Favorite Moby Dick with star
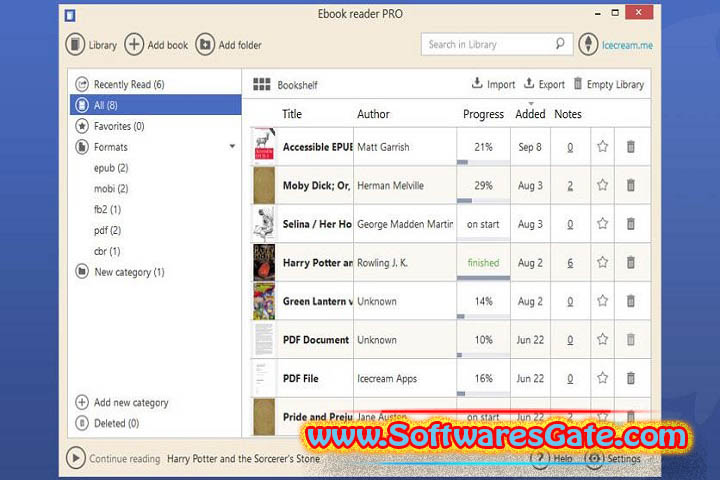The height and width of the screenshot is (480, 720). 602,185
